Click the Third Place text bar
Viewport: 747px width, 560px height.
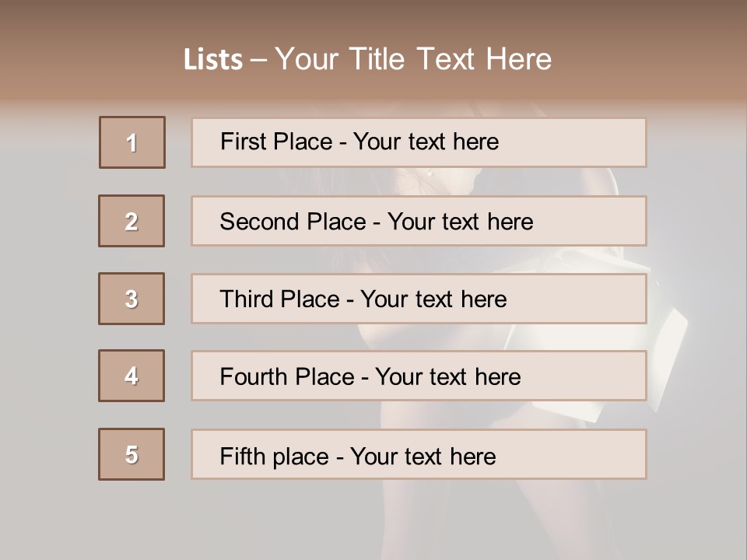pos(419,299)
